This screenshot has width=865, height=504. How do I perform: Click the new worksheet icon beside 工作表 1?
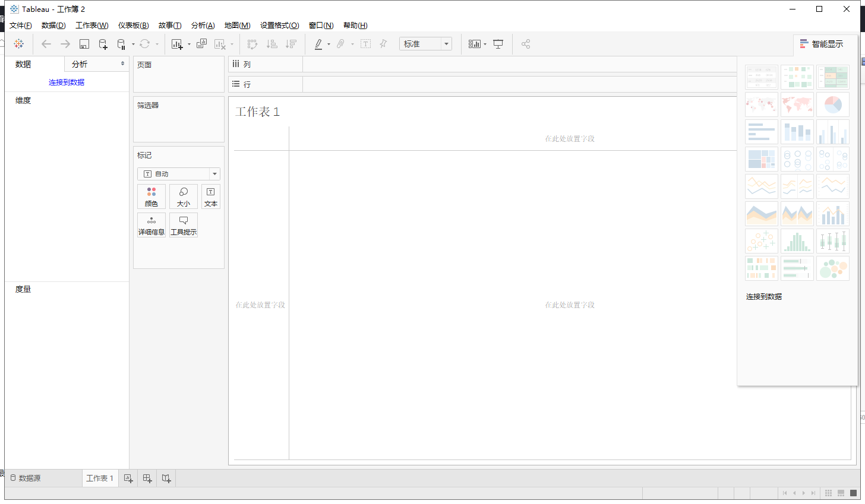click(x=128, y=478)
